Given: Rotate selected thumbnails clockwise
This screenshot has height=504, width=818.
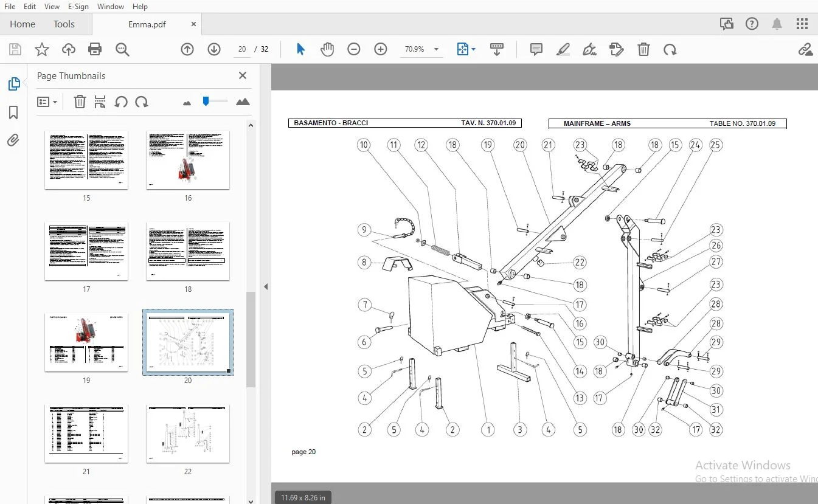Looking at the screenshot, I should point(142,102).
